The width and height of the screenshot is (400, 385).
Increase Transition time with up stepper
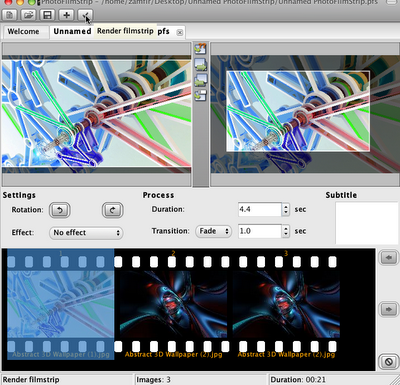(x=286, y=228)
